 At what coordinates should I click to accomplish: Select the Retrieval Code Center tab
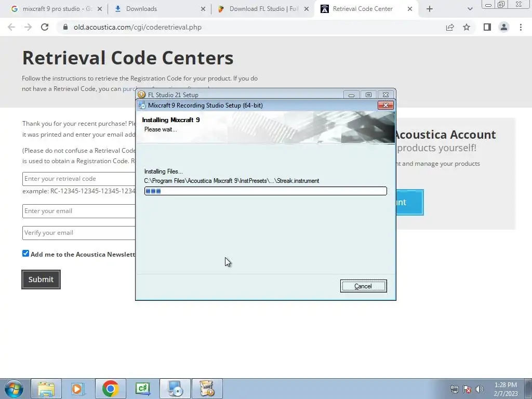click(363, 9)
